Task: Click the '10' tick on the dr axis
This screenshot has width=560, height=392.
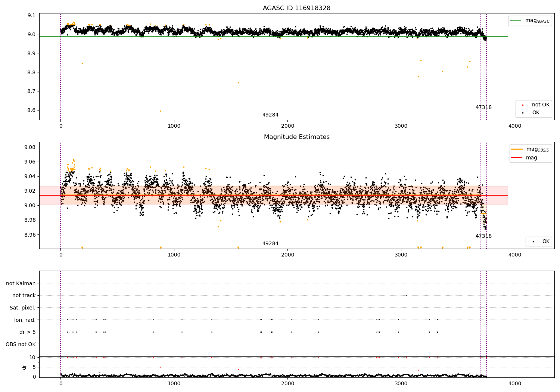Action: point(32,357)
